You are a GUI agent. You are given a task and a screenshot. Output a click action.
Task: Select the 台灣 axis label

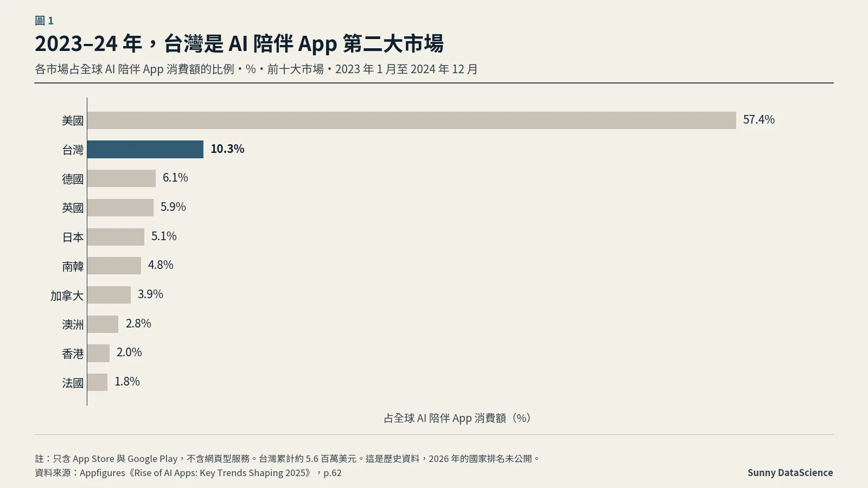point(73,150)
